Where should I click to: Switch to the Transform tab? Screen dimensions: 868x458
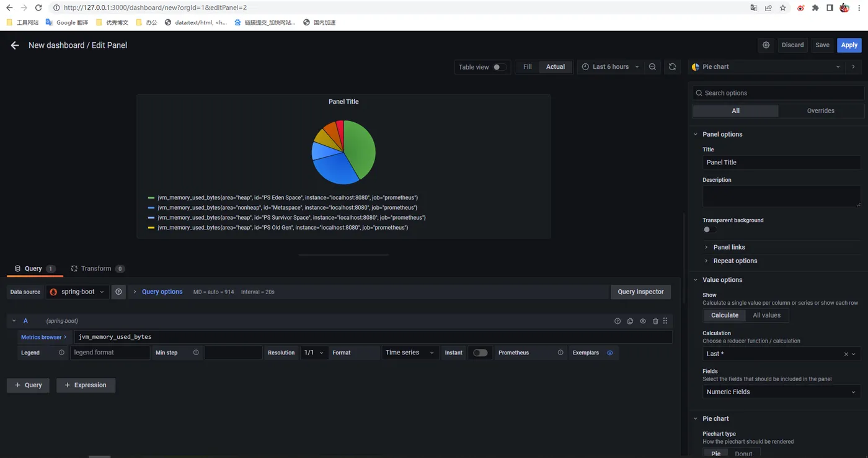coord(98,269)
